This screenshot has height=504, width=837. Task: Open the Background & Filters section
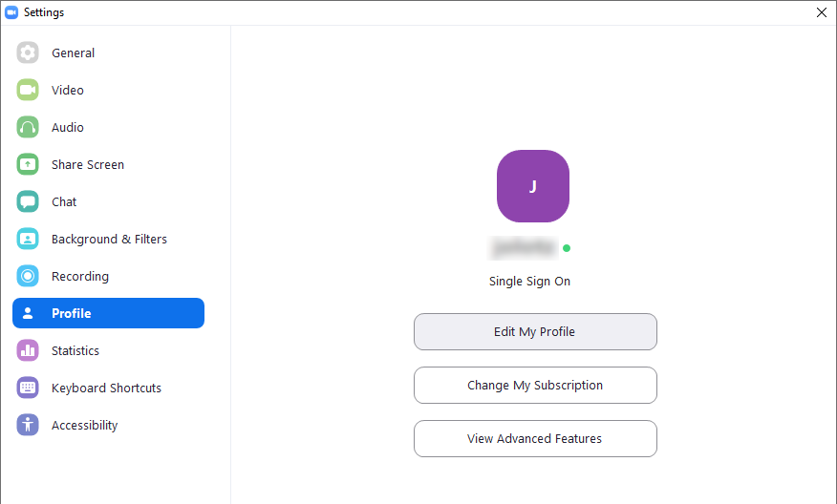[x=108, y=239]
